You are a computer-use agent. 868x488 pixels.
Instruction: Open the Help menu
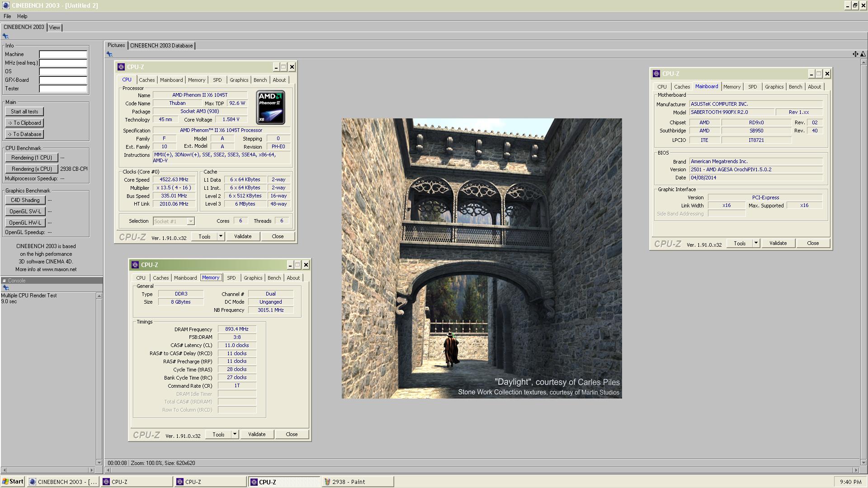tap(22, 16)
